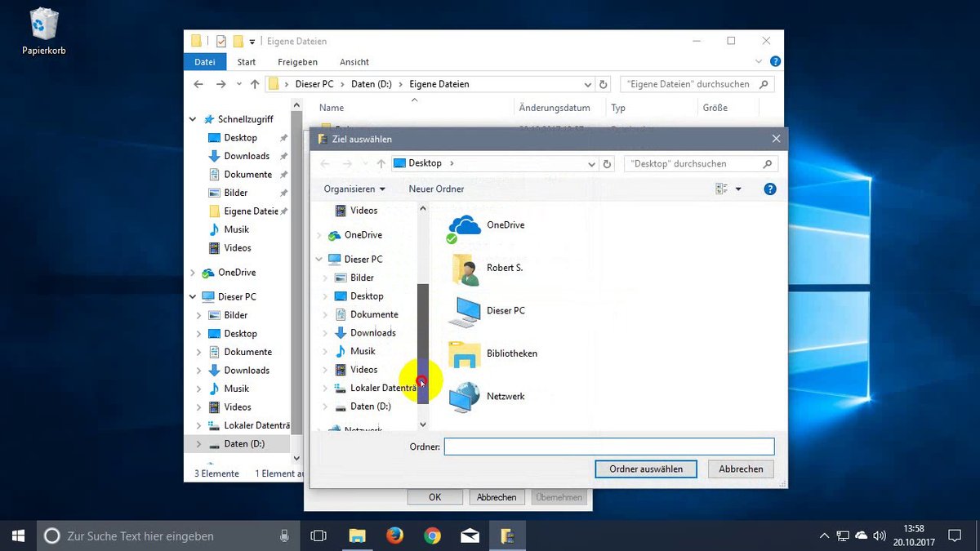This screenshot has height=551, width=980.
Task: Collapse Dieser PC in the left navigation pane
Action: coord(191,296)
